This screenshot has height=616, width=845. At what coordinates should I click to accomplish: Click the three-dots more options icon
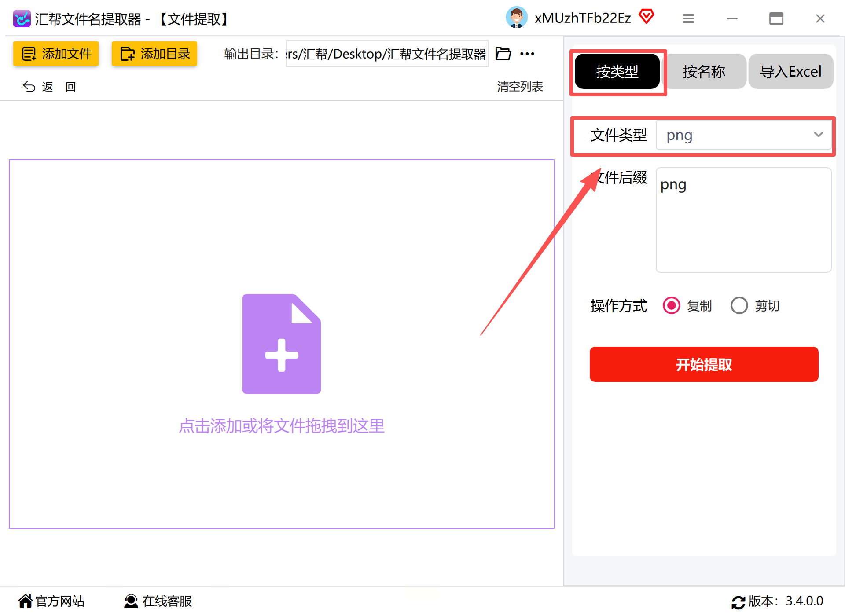(527, 54)
